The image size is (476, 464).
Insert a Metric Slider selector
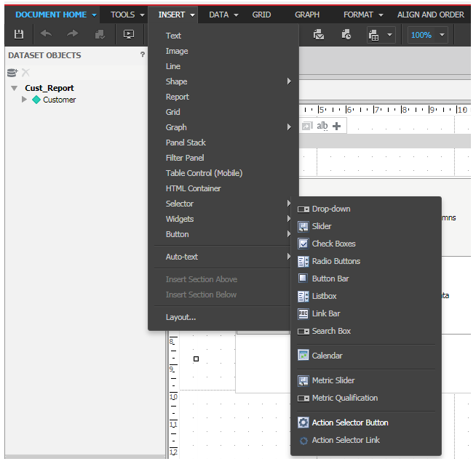333,380
